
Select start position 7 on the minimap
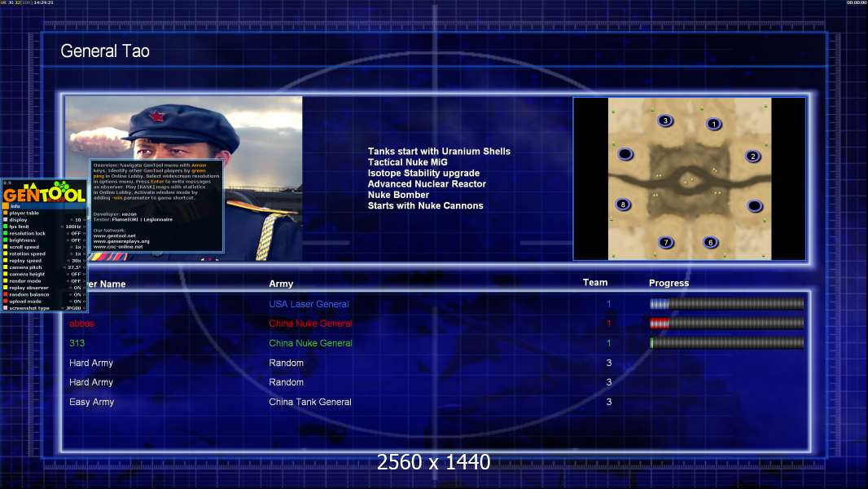(666, 242)
